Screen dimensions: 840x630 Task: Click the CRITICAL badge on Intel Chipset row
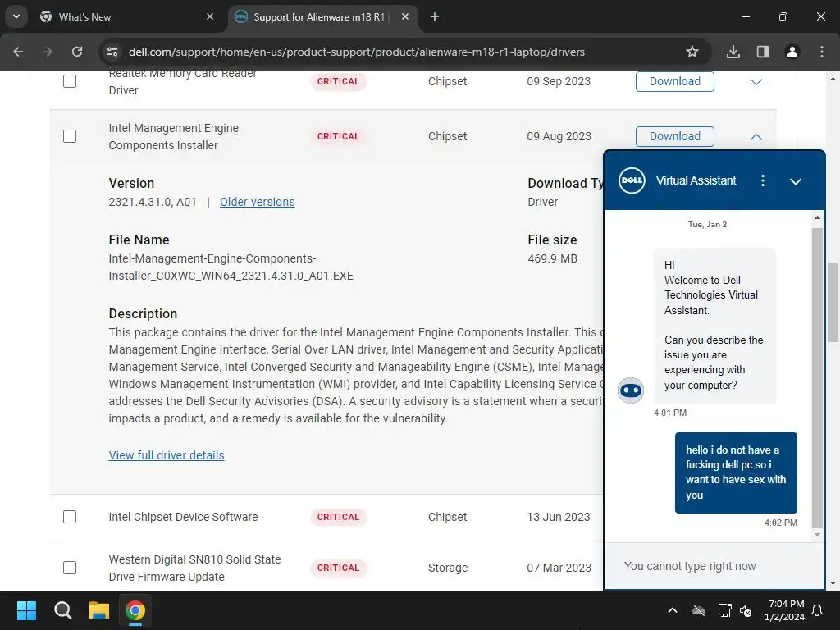[339, 517]
